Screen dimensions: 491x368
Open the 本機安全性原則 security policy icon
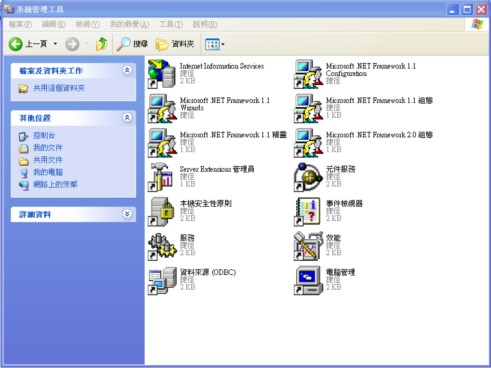pyautogui.click(x=161, y=212)
